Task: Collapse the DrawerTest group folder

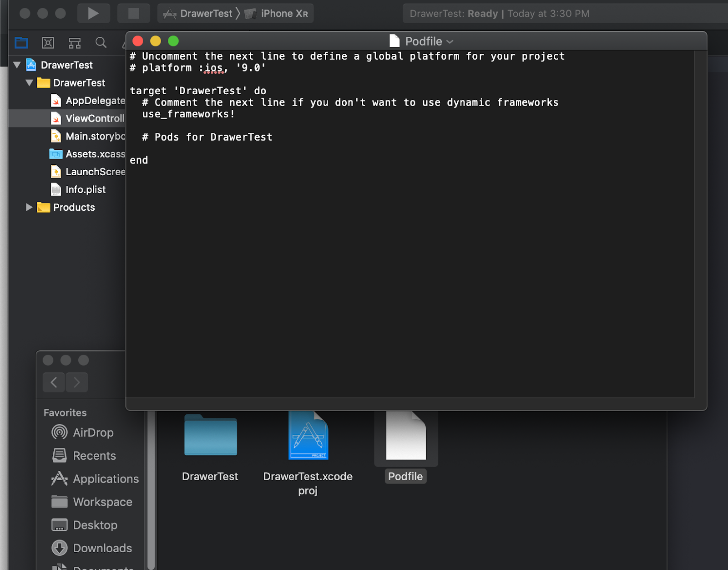Action: click(x=30, y=83)
